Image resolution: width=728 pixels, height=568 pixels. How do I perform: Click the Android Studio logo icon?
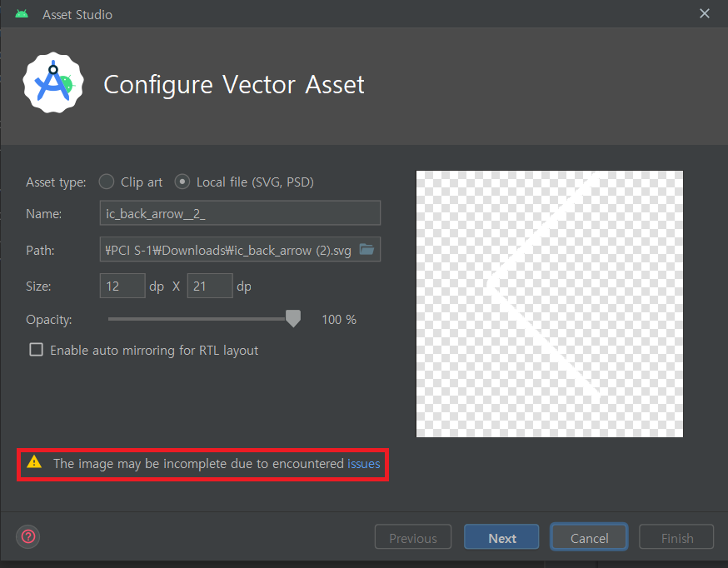click(53, 82)
